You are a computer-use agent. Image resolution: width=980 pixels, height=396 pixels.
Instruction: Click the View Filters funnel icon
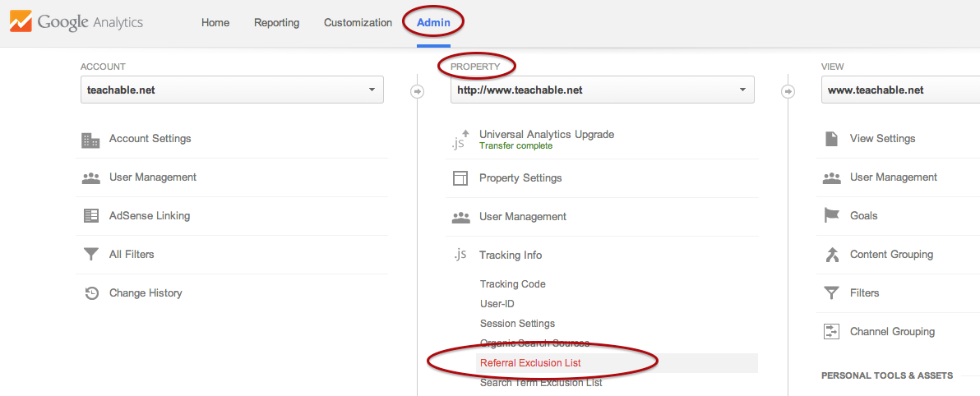pos(831,293)
